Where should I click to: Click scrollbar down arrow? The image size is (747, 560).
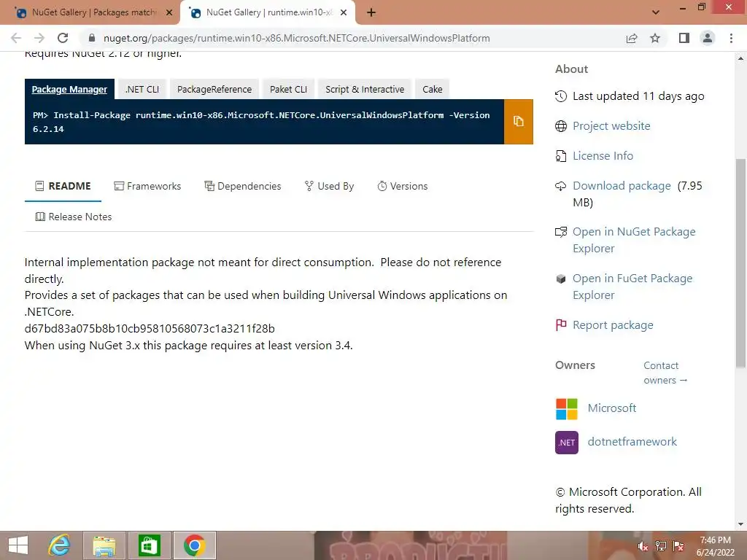click(x=740, y=524)
